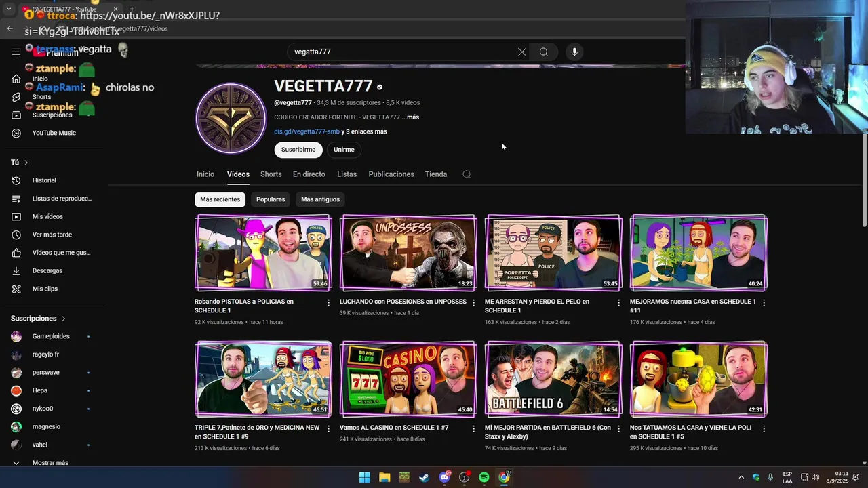Image resolution: width=868 pixels, height=488 pixels.
Task: Expand the Tú section chevron
Action: coord(26,163)
